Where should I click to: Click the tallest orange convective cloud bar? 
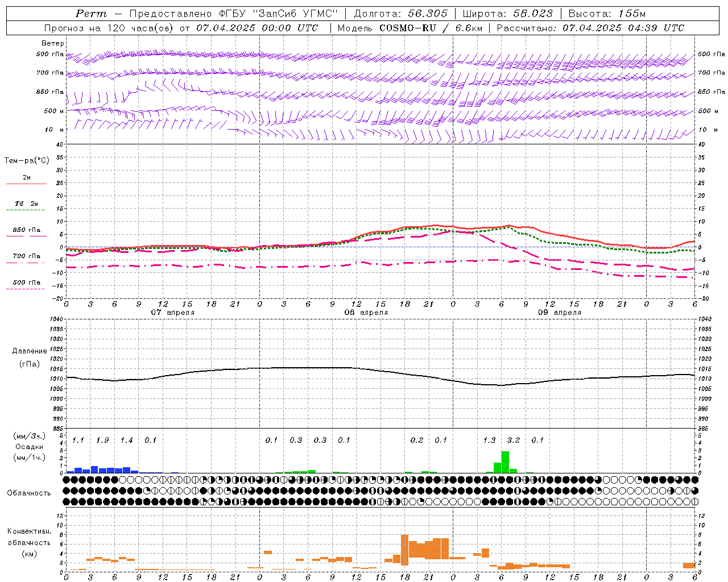tap(404, 550)
